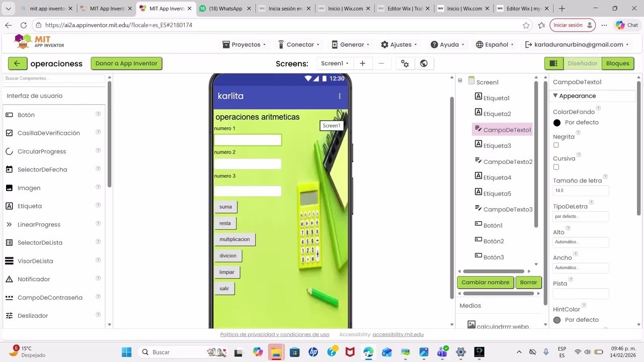Click the help icon next to Imagen
Image resolution: width=644 pixels, height=362 pixels.
pyautogui.click(x=98, y=187)
